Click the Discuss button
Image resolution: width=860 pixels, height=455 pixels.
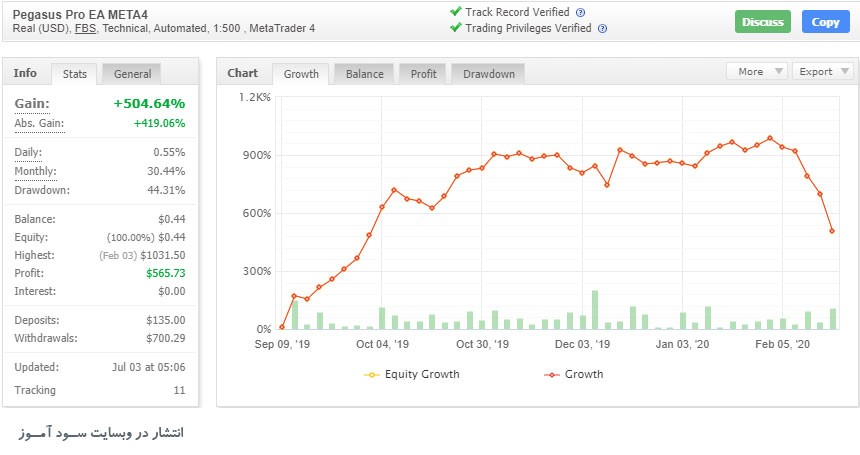point(762,22)
